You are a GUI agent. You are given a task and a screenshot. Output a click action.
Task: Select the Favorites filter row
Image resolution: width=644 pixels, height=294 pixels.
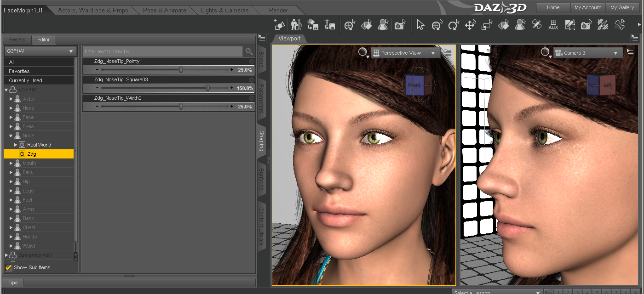tap(39, 71)
